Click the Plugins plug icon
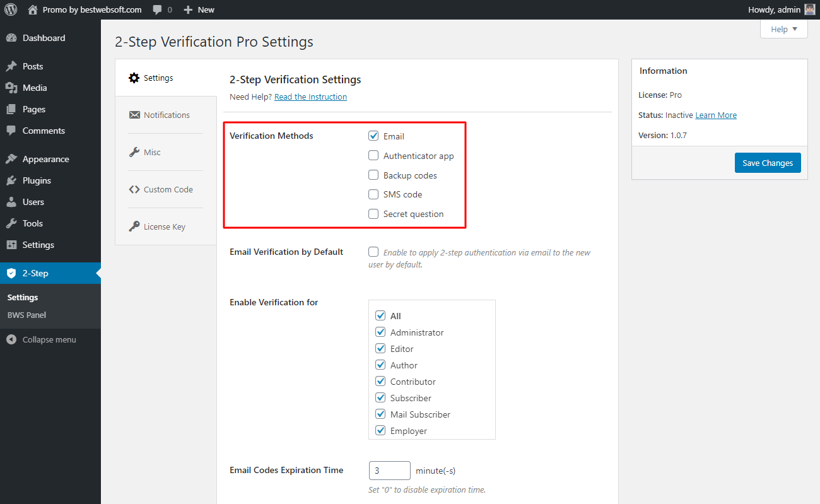Image resolution: width=820 pixels, height=504 pixels. (x=11, y=180)
